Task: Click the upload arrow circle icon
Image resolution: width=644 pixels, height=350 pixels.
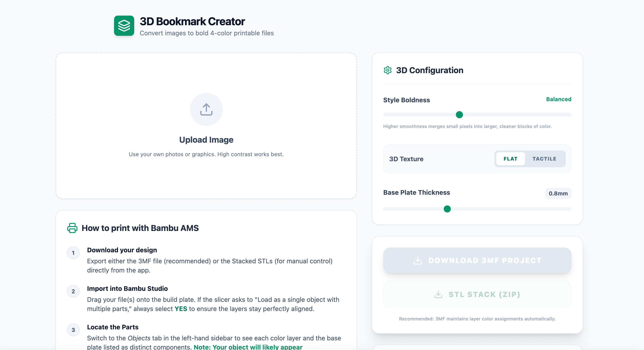Action: [x=206, y=109]
